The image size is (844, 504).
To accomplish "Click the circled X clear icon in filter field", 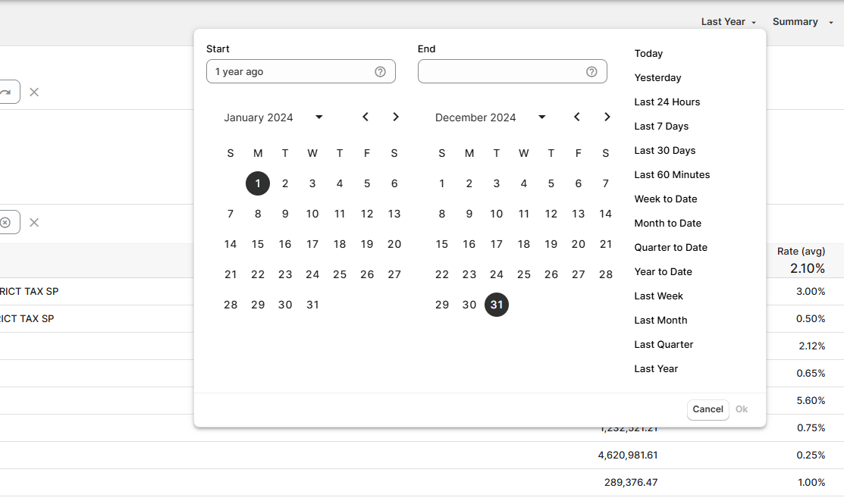I will [x=5, y=223].
